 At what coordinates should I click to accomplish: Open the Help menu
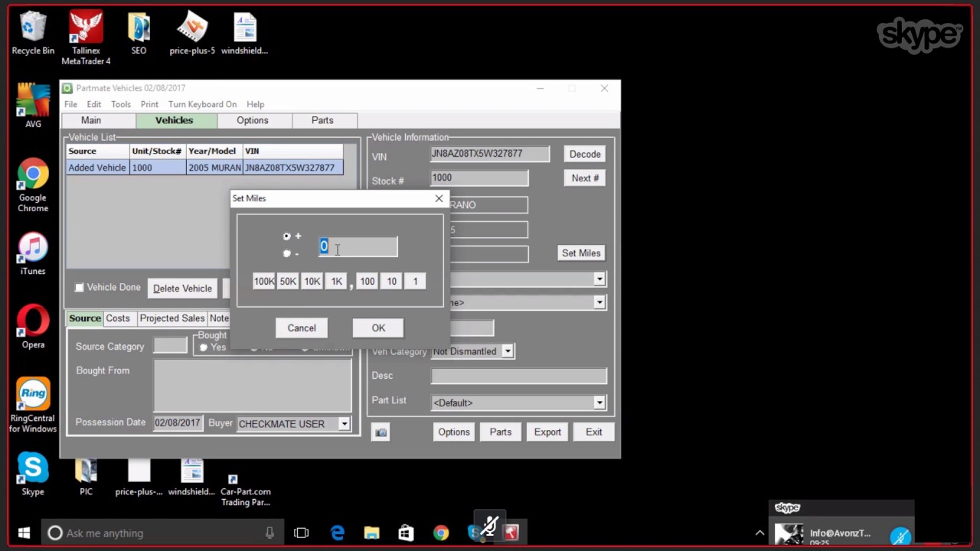[255, 104]
